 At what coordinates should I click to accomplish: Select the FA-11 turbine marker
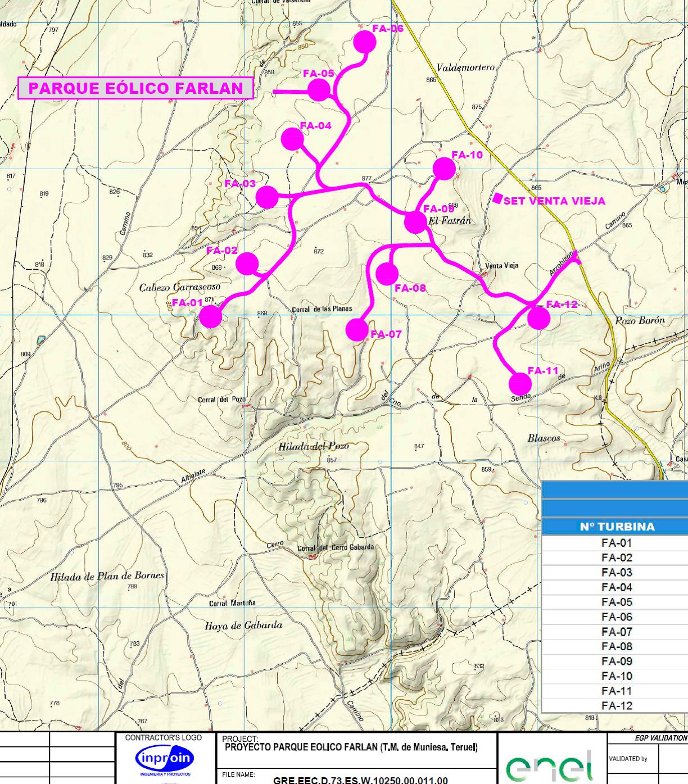(520, 384)
